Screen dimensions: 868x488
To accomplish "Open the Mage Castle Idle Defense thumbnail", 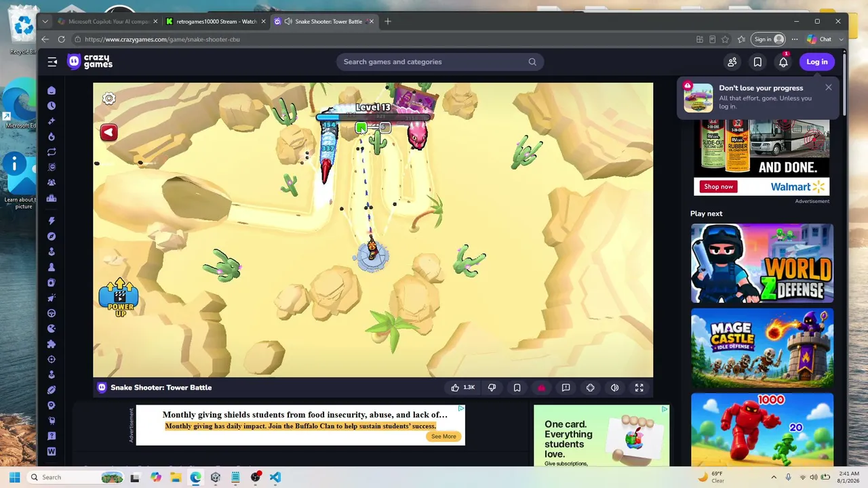I will [x=762, y=348].
